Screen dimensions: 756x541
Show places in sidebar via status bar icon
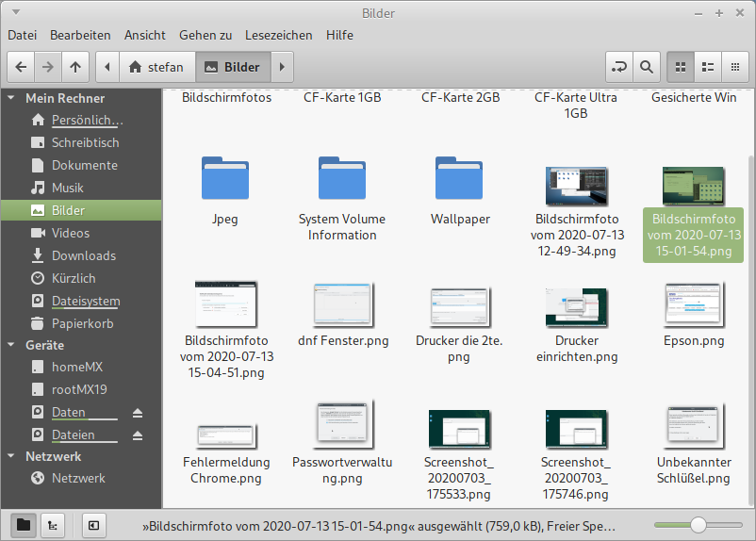coord(23,524)
